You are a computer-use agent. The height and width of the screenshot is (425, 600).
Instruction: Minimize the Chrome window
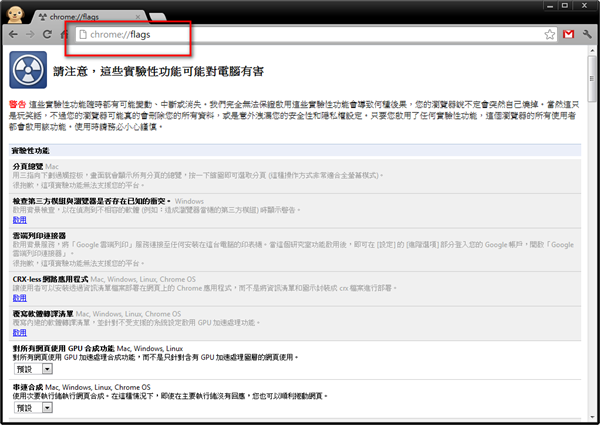point(550,6)
